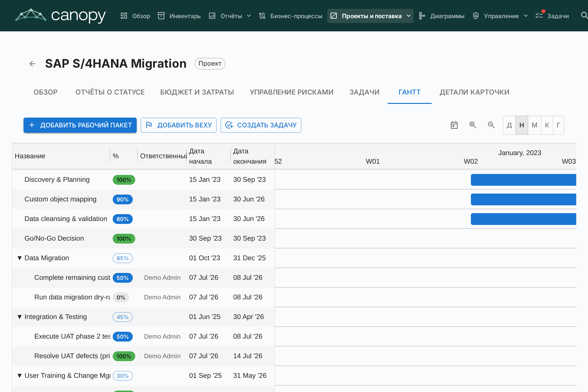Select the Н (week) scale
Screen dimensions: 588x392
point(522,125)
